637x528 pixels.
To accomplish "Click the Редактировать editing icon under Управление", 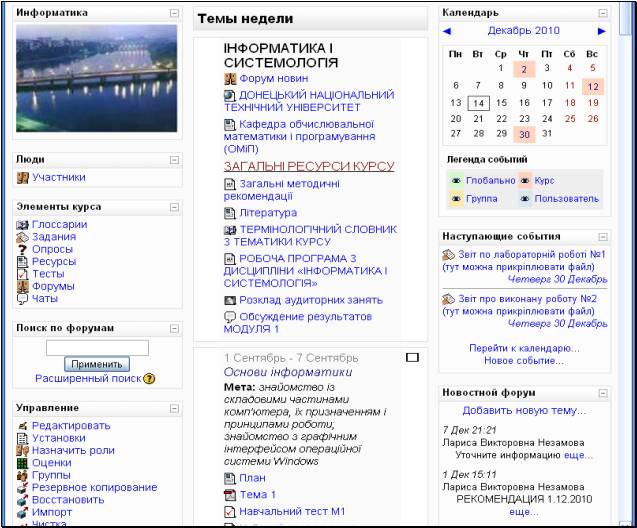I will coord(23,426).
